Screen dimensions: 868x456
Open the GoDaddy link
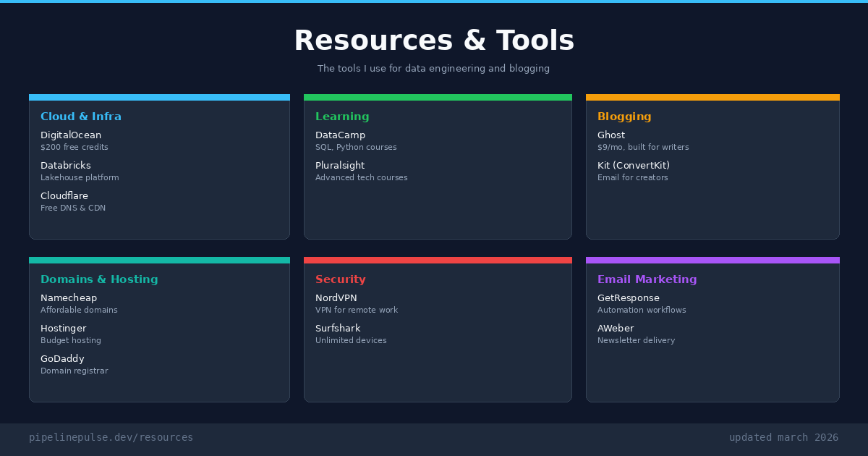62,359
